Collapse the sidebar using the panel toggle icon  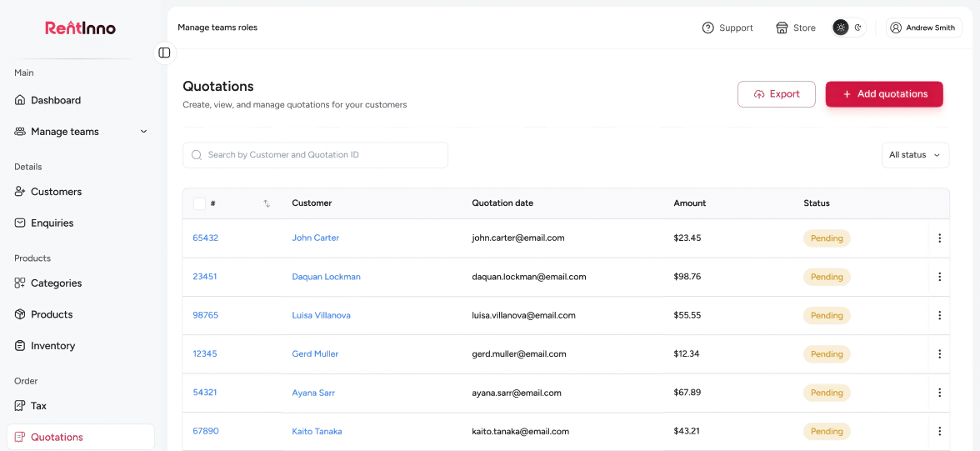pyautogui.click(x=164, y=53)
